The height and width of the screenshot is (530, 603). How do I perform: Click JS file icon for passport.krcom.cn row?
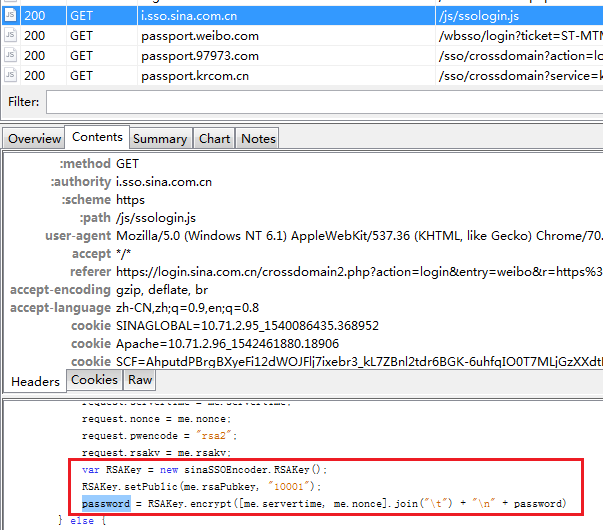pos(10,75)
